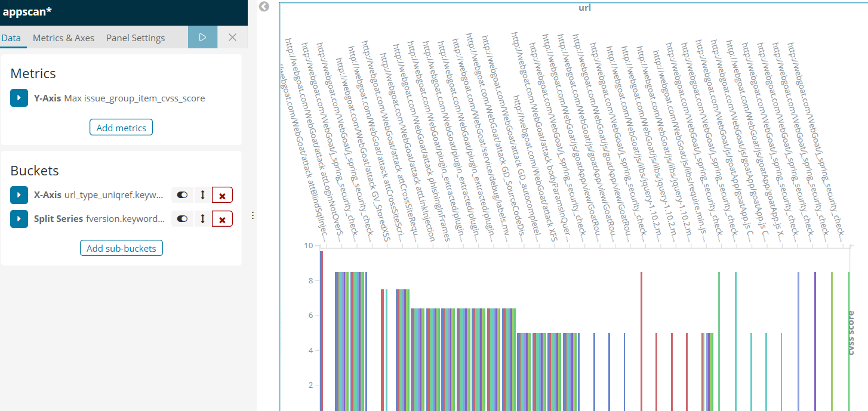Click the y-axis tick value 6
This screenshot has height=411, width=868.
[310, 316]
